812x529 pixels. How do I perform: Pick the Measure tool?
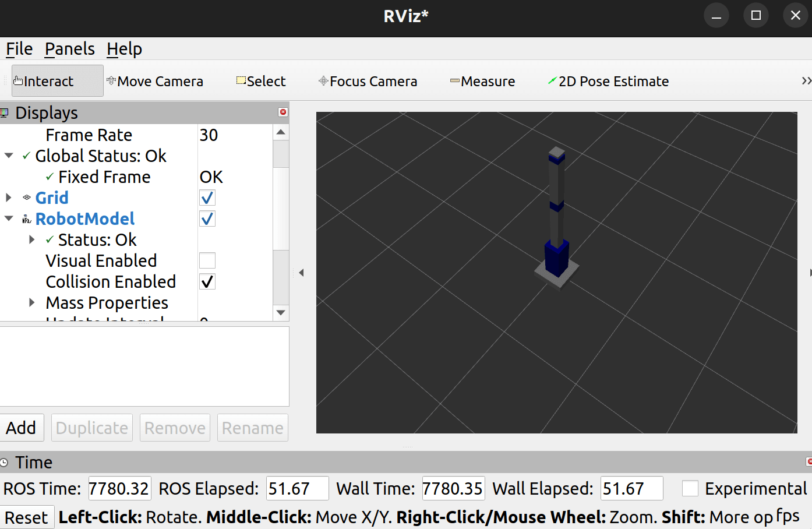[x=482, y=81]
